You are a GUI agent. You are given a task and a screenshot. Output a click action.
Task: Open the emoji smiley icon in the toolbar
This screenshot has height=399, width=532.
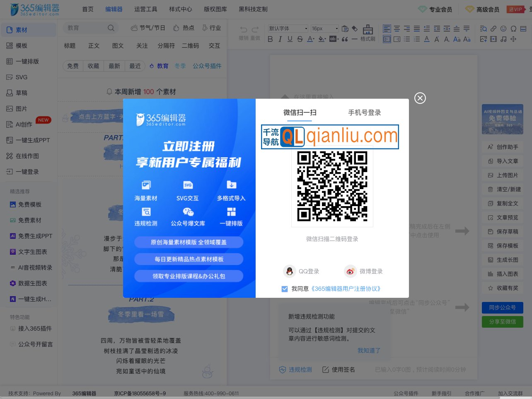click(503, 29)
